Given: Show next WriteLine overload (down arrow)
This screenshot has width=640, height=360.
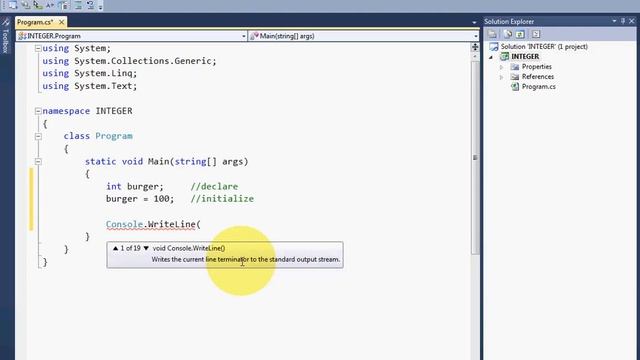Looking at the screenshot, I should [146, 248].
